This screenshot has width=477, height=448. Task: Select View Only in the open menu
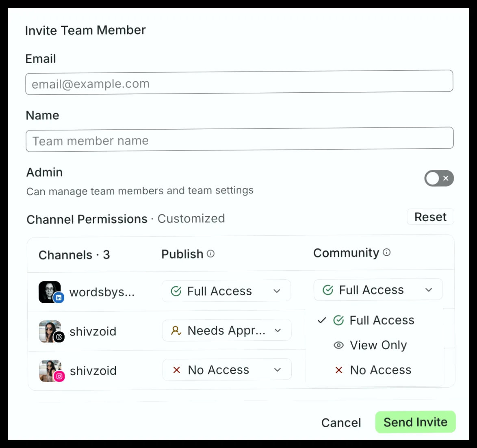click(374, 345)
